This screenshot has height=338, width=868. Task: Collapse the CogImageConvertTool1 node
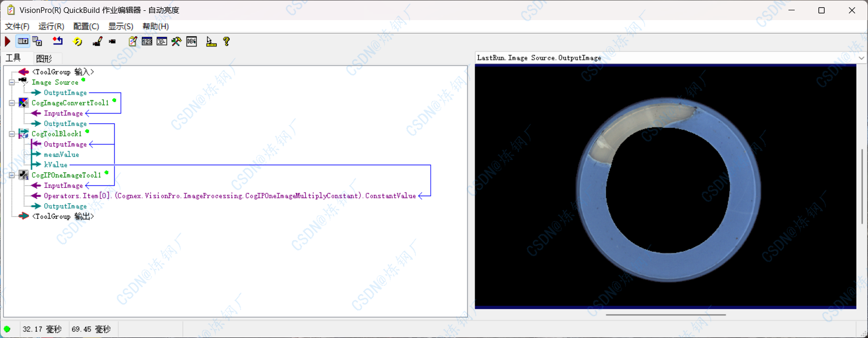point(12,103)
